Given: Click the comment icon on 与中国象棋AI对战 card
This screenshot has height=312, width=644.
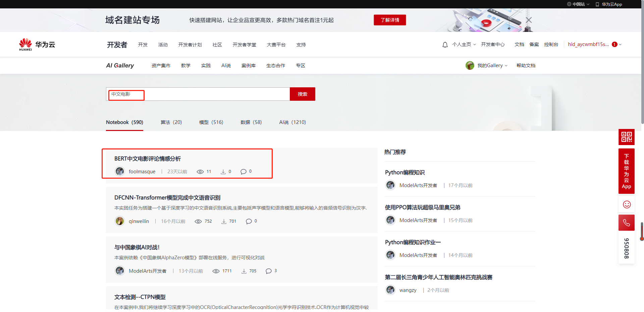Looking at the screenshot, I should pos(268,271).
